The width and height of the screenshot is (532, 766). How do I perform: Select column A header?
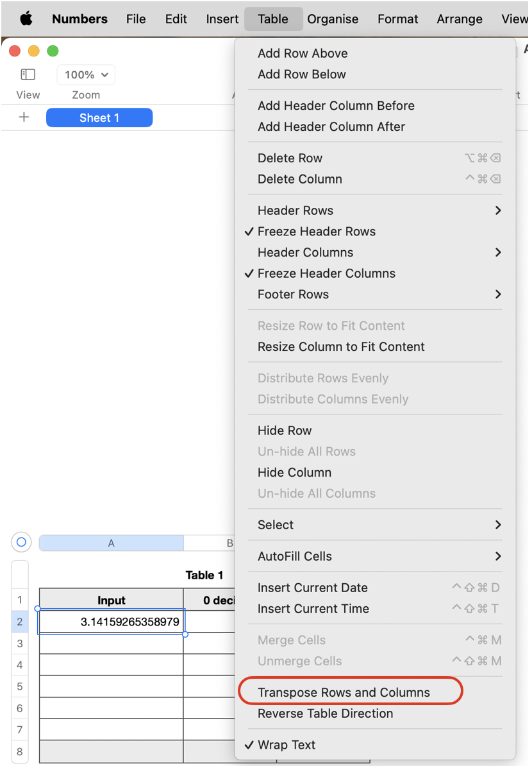click(x=111, y=543)
